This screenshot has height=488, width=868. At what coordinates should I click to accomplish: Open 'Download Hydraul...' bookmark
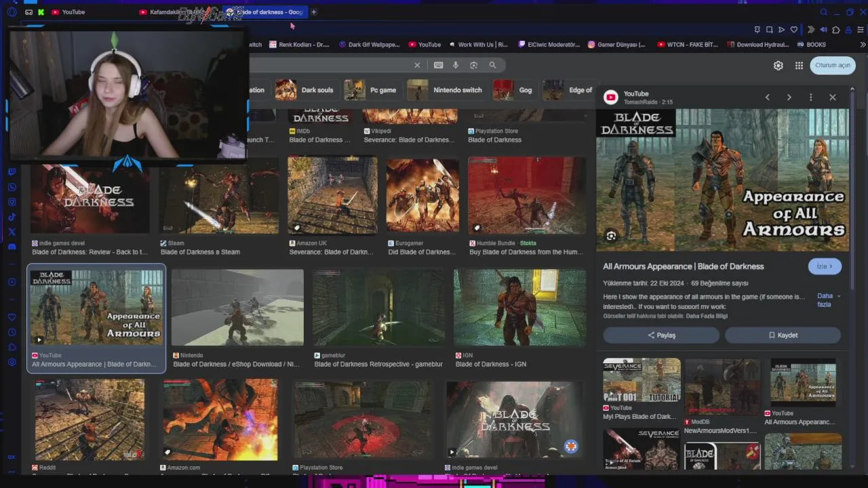click(x=757, y=45)
